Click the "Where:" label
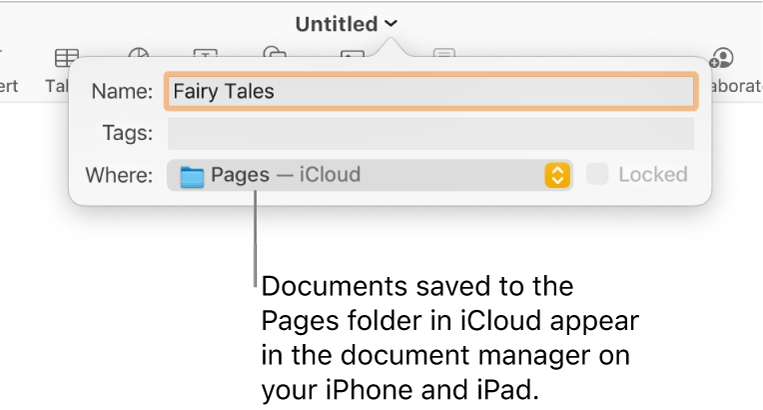The image size is (763, 410). pyautogui.click(x=119, y=176)
